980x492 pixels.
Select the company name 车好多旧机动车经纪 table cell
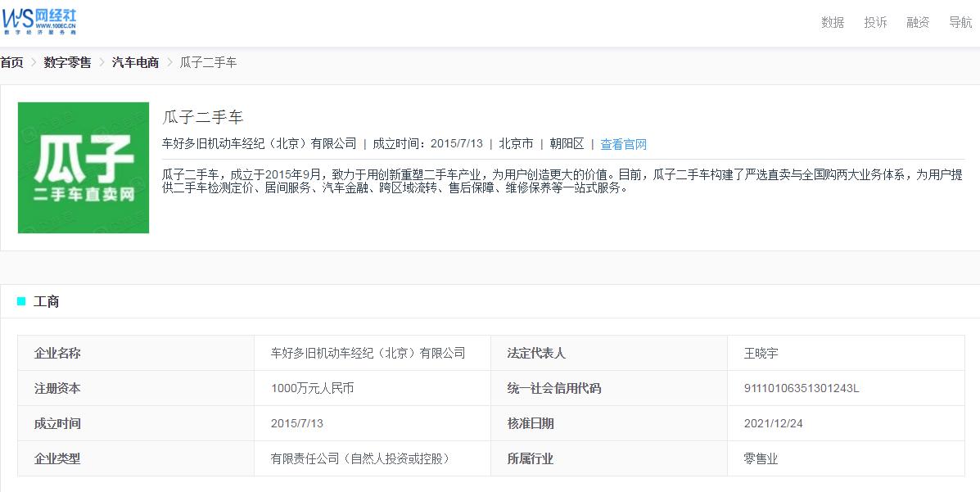coord(368,353)
